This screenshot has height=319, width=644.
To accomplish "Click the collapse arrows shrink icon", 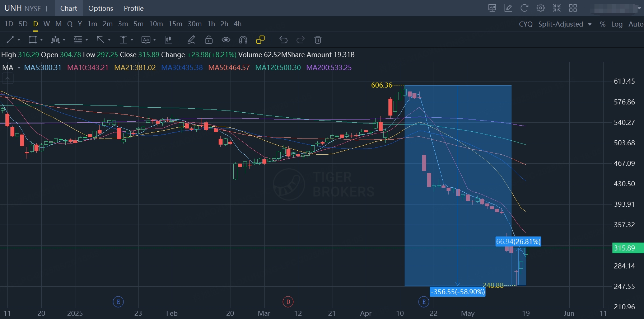I will (x=557, y=8).
